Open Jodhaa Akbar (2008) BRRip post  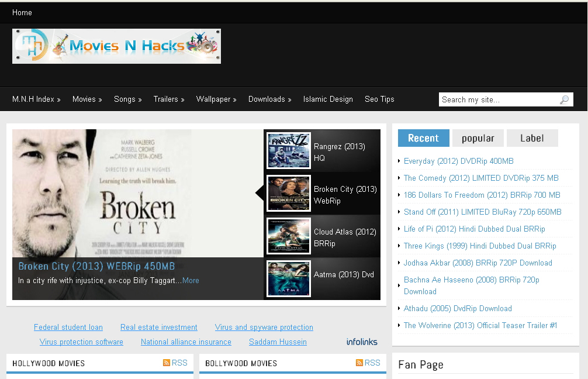tap(478, 263)
